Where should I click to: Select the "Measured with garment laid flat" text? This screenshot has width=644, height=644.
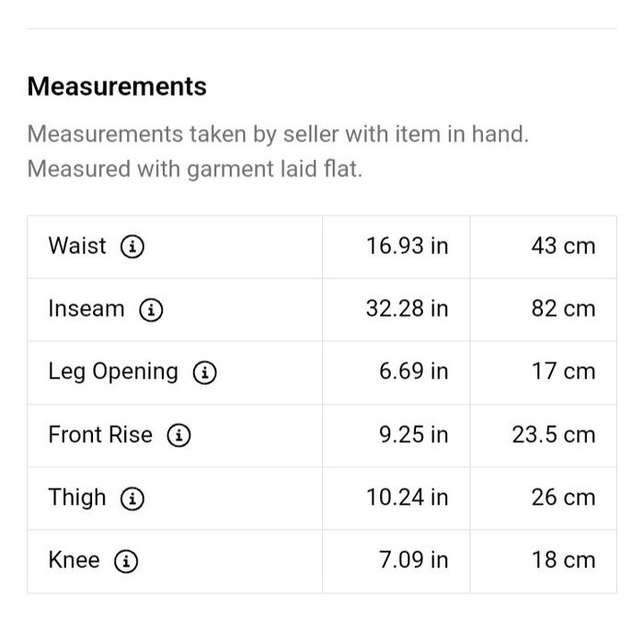click(x=194, y=169)
